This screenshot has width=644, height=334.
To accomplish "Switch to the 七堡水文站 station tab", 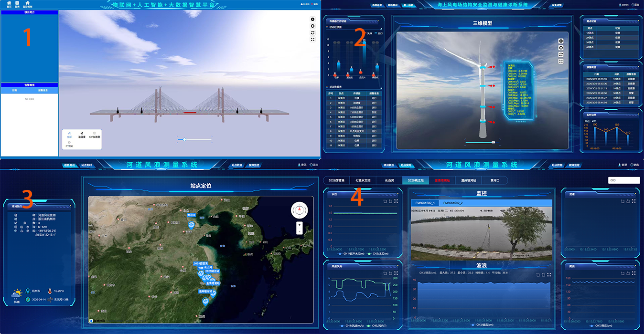I will [362, 180].
